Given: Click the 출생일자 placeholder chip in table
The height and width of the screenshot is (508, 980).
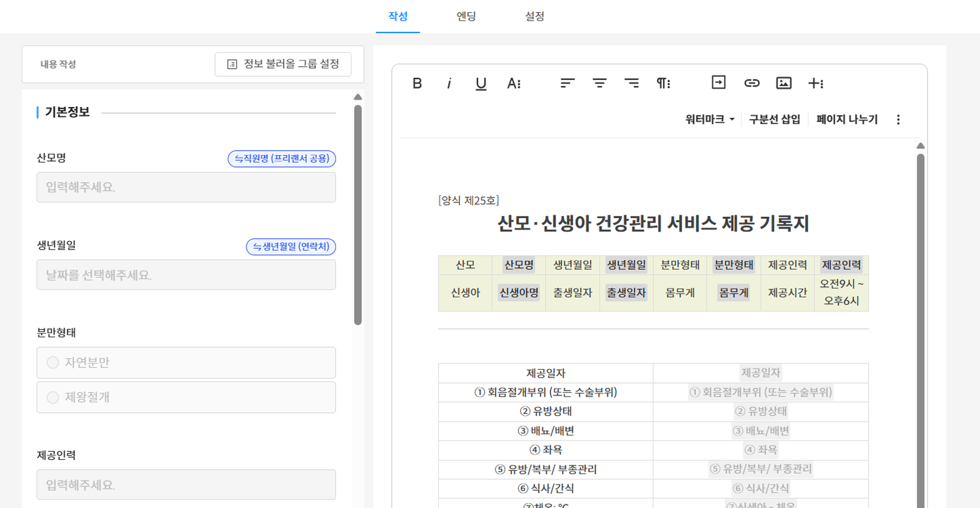Looking at the screenshot, I should pyautogui.click(x=626, y=292).
